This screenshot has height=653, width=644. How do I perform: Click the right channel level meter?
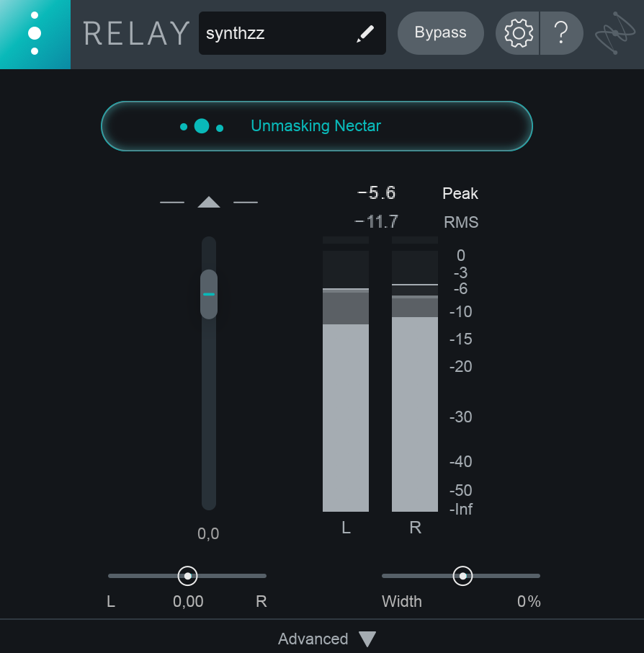coord(415,381)
